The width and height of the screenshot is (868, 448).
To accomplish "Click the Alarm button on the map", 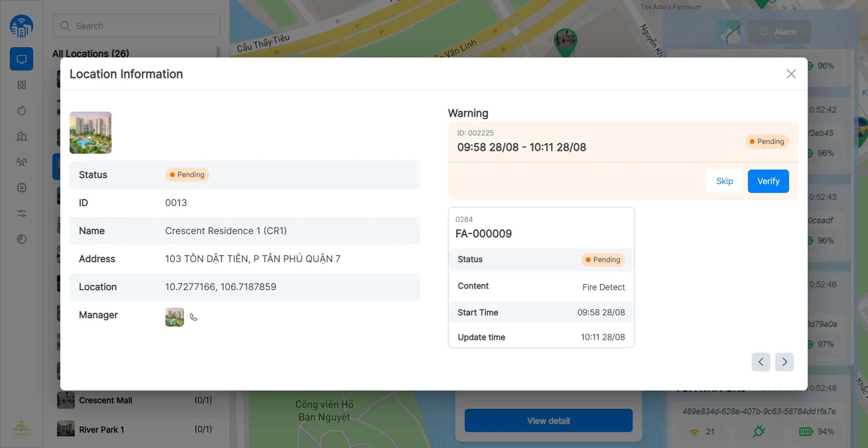I will tap(779, 32).
